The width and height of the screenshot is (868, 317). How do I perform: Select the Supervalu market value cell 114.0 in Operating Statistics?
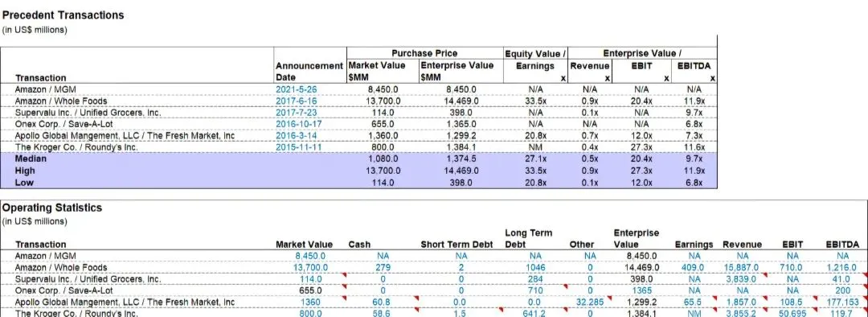[310, 278]
